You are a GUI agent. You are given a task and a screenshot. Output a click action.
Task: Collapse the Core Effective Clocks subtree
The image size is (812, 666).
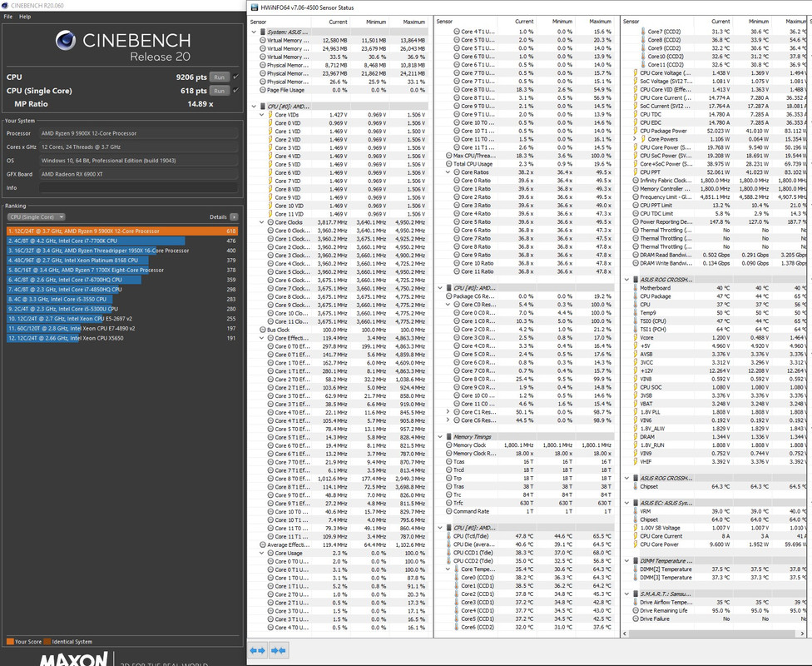pos(262,338)
